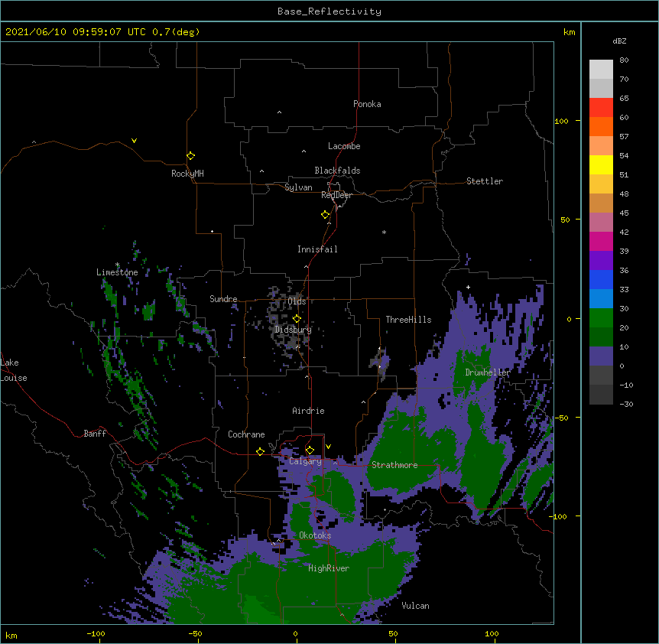
Task: Click the HighRiver label
Action: [x=329, y=568]
